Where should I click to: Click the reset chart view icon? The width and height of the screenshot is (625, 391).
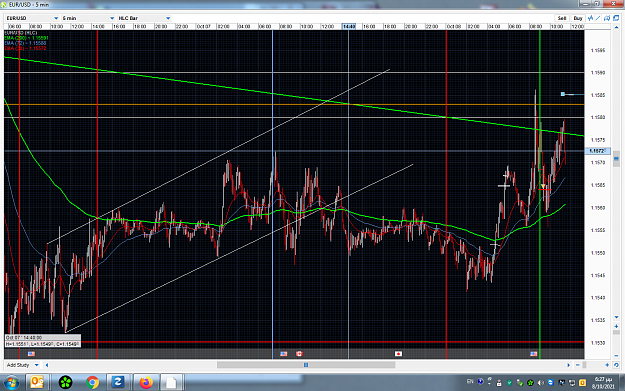point(616,365)
